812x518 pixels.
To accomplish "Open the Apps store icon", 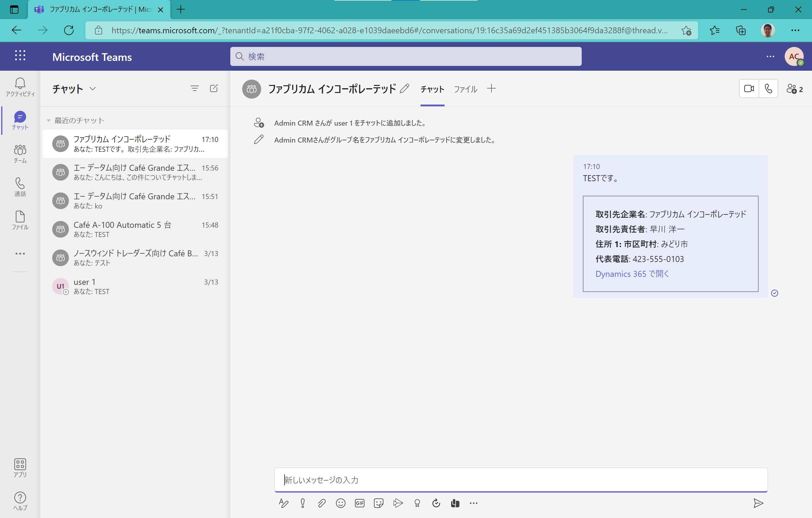I will 20,468.
